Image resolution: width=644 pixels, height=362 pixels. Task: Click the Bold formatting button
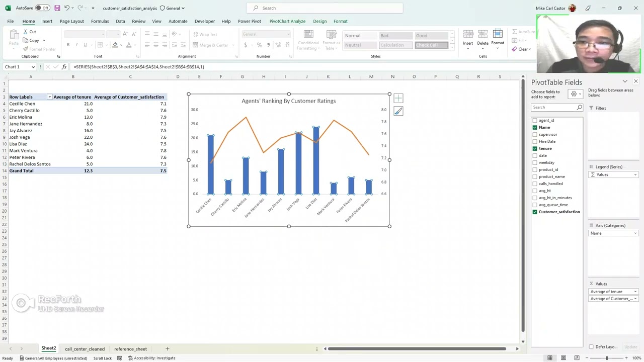(x=68, y=45)
